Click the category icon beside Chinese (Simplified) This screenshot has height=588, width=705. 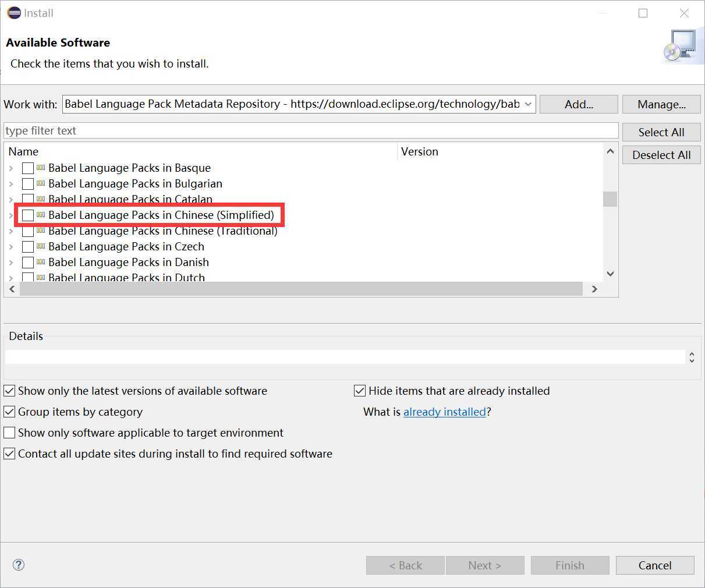[x=41, y=215]
